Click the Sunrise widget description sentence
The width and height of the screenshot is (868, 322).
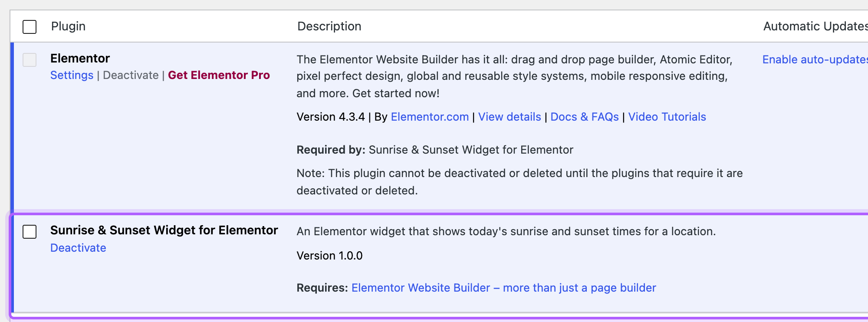506,231
